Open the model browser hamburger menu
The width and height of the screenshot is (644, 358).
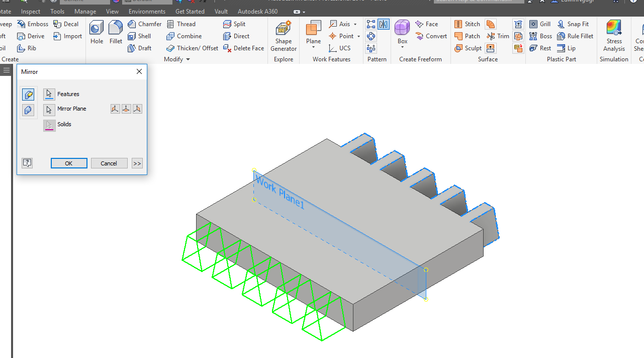pos(6,70)
